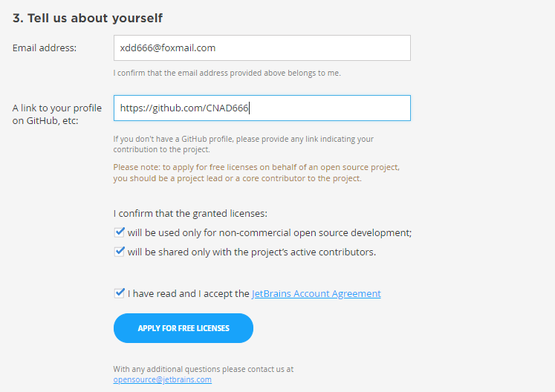Click the 'With any additional questions' contact text
This screenshot has width=555, height=392.
[x=203, y=369]
